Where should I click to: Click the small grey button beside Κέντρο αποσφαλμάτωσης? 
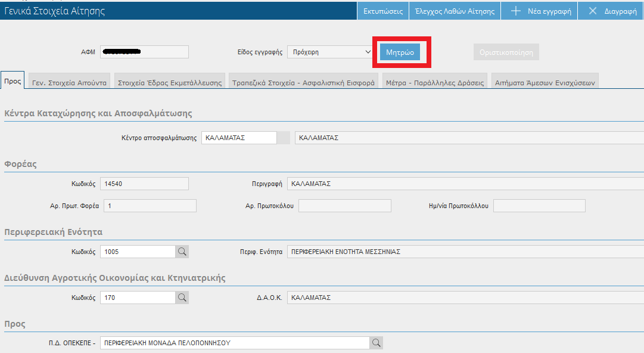click(284, 138)
